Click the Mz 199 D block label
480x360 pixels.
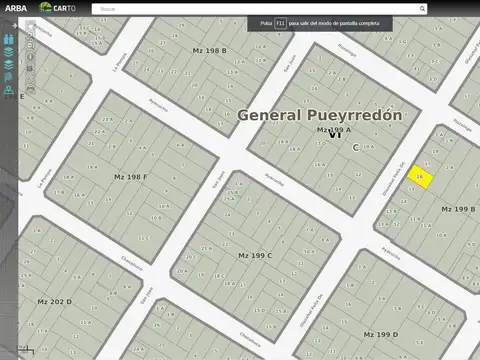click(381, 335)
